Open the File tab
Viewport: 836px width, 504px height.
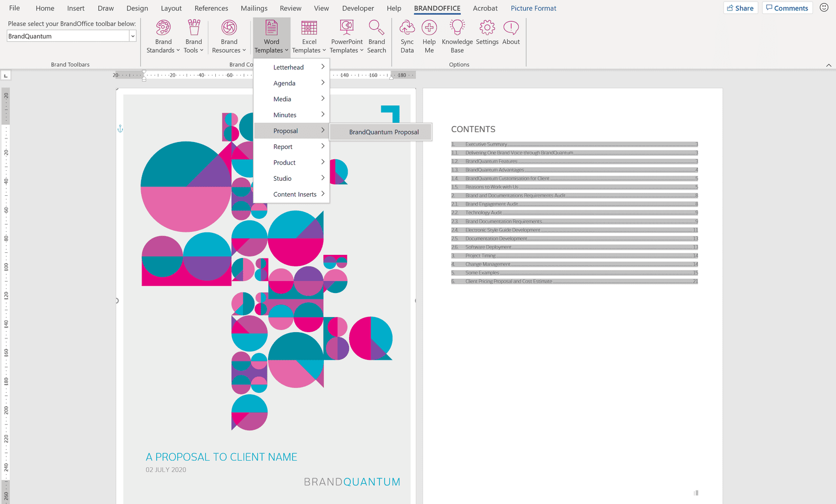15,8
